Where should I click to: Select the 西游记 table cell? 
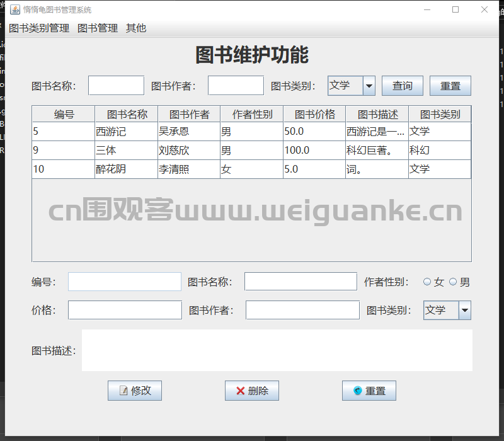[x=127, y=132]
